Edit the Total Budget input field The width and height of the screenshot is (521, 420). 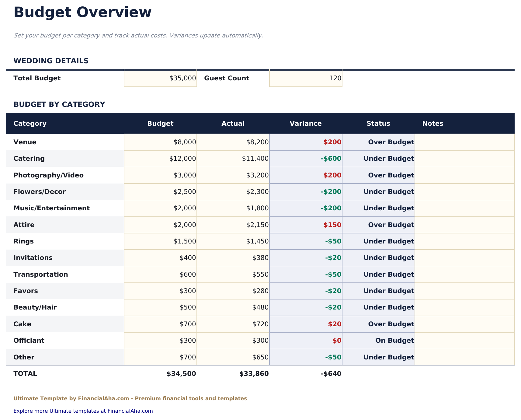pos(160,78)
